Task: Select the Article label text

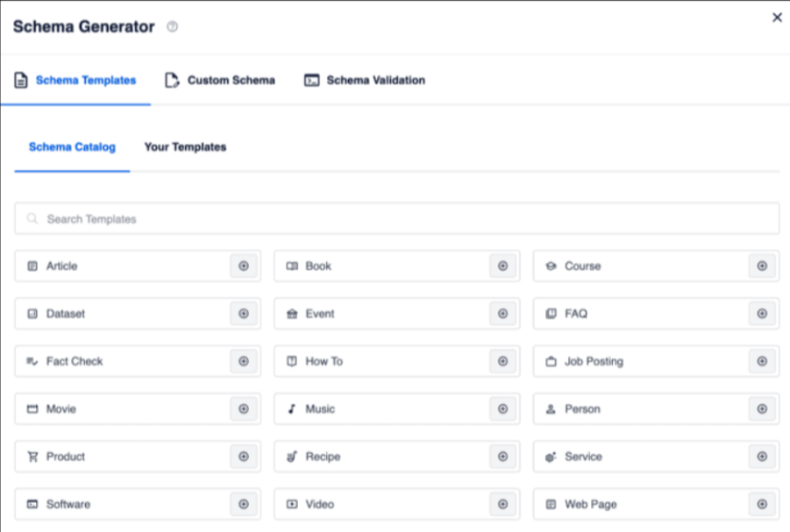Action: [62, 266]
